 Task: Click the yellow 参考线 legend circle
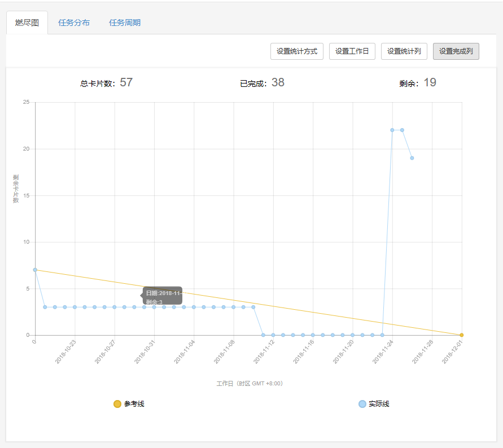click(x=117, y=404)
